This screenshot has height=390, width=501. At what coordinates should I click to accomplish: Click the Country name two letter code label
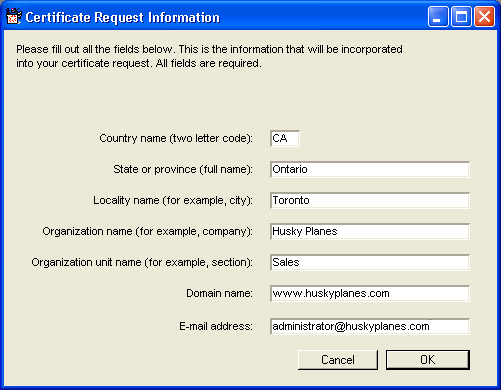[176, 138]
